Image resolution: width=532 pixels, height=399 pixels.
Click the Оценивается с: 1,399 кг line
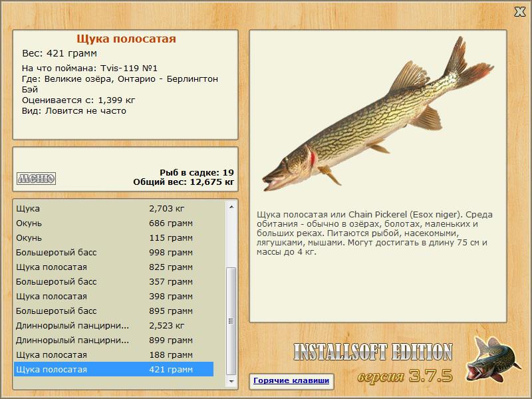78,100
